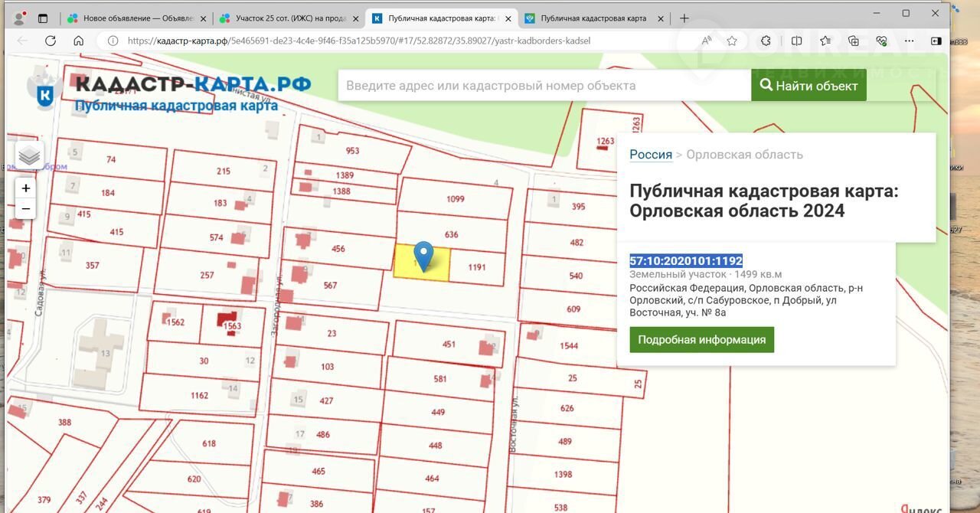Viewport: 980px width, 513px height.
Task: Open a new browser tab
Action: (x=684, y=18)
